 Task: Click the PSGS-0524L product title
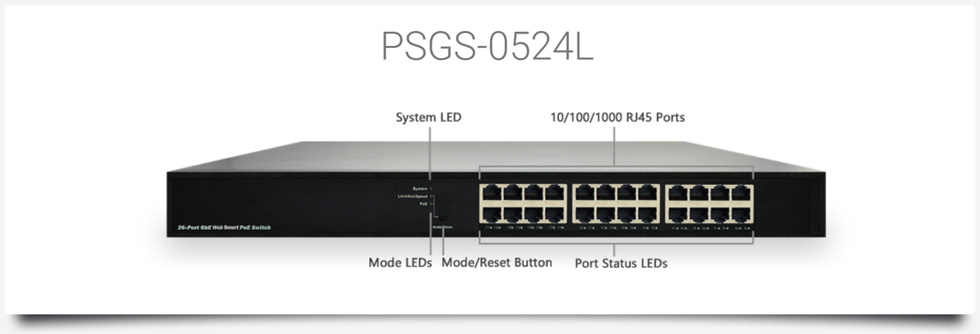[487, 46]
